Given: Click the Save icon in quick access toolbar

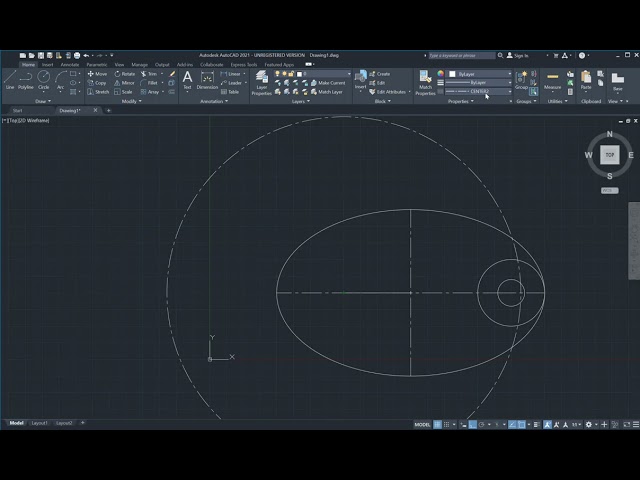Looking at the screenshot, I should [x=41, y=56].
